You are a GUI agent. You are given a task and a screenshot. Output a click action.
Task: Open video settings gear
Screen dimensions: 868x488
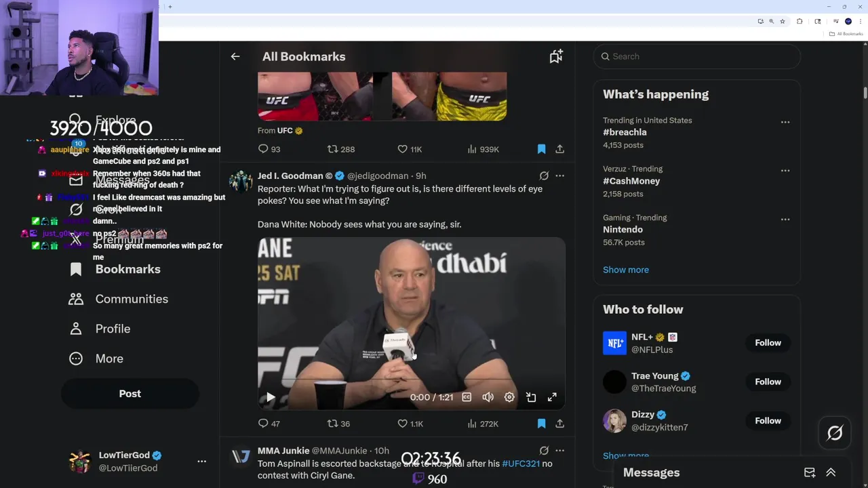(509, 397)
